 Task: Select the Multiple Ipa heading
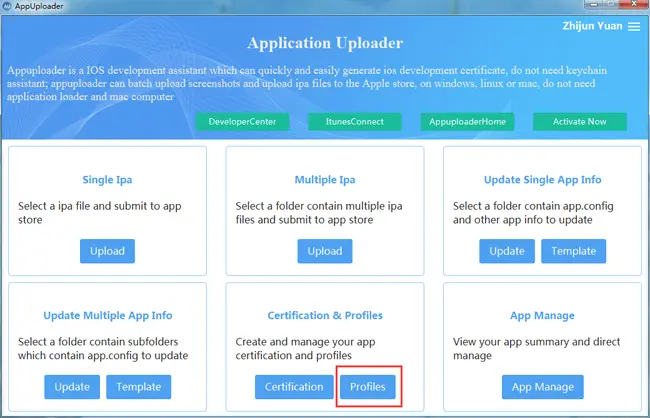(x=325, y=180)
